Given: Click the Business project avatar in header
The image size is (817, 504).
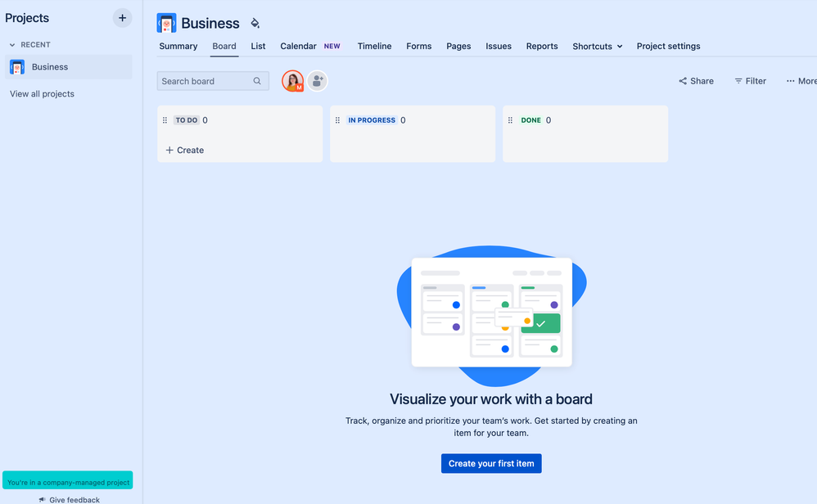Looking at the screenshot, I should (x=166, y=23).
